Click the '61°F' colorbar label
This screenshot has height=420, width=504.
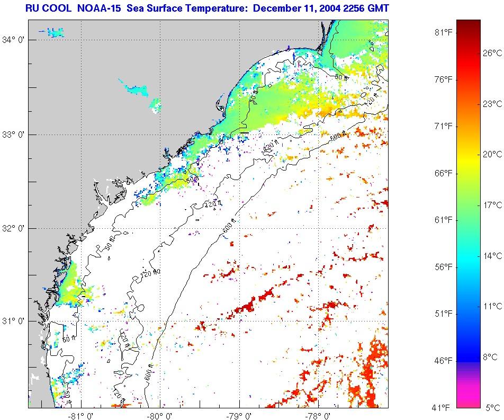point(444,220)
